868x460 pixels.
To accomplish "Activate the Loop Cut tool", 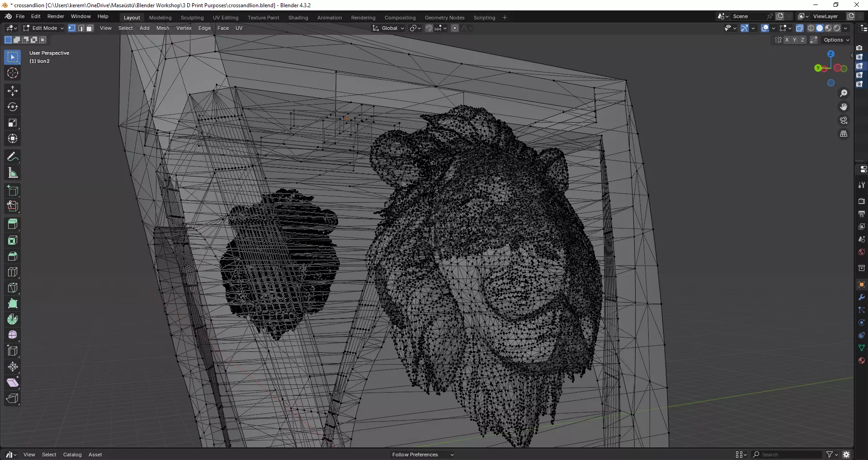I will click(13, 272).
